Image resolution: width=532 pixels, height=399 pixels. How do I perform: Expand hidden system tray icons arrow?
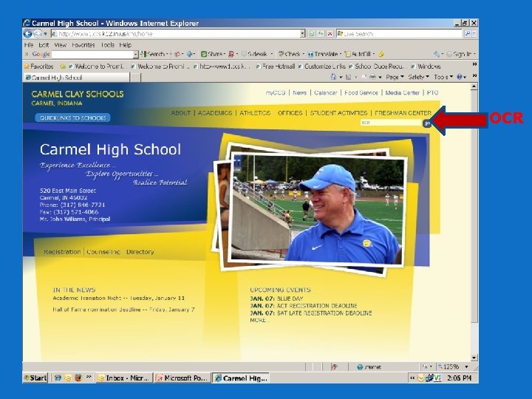pos(412,378)
